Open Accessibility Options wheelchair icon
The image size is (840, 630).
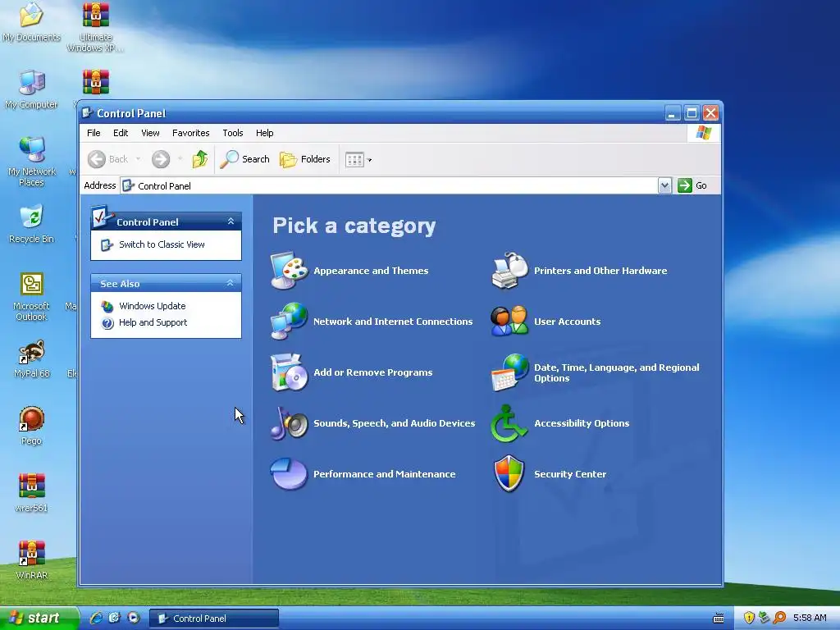click(509, 423)
